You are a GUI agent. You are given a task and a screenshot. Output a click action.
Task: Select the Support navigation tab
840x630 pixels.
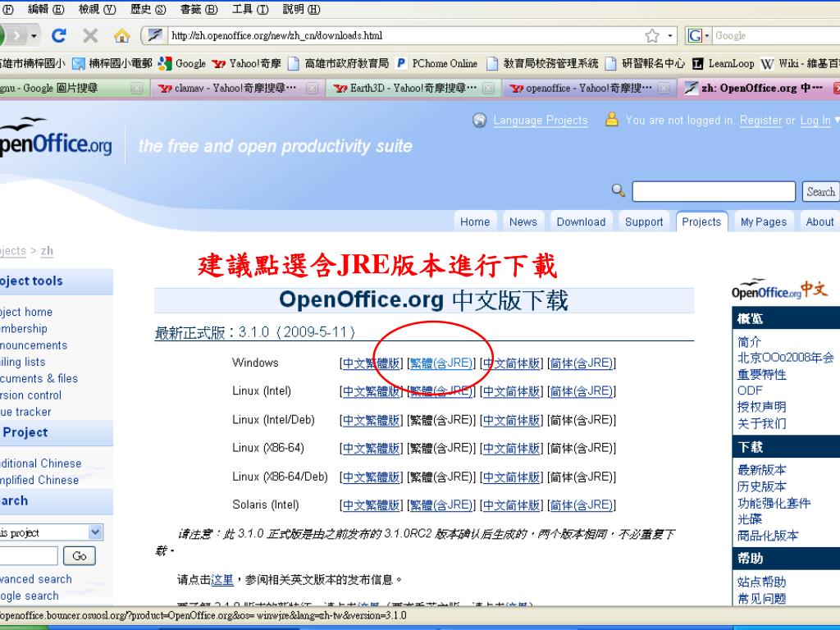[644, 221]
